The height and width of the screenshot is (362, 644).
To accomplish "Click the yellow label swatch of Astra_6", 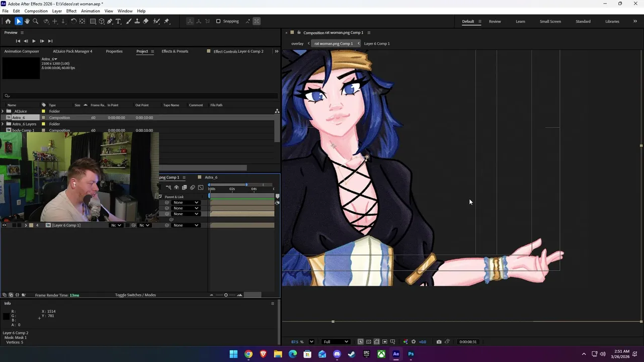I will tap(44, 118).
